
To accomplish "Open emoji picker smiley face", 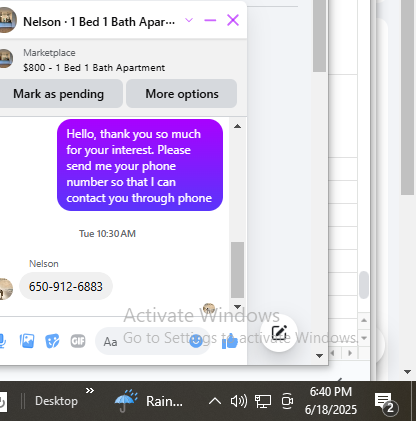I will 196,340.
